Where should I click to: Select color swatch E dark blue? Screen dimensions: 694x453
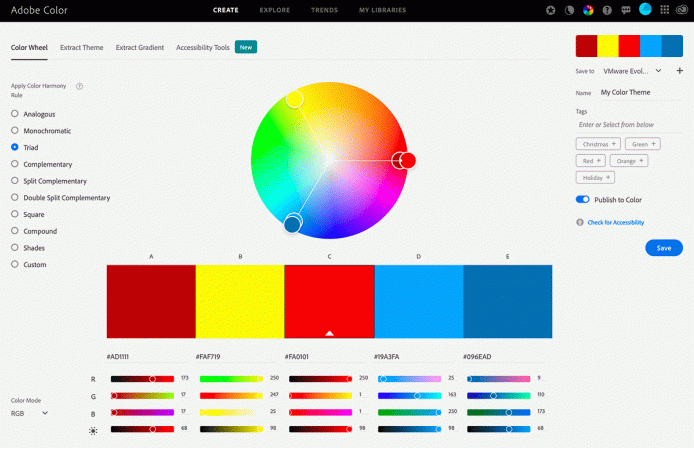tap(508, 302)
